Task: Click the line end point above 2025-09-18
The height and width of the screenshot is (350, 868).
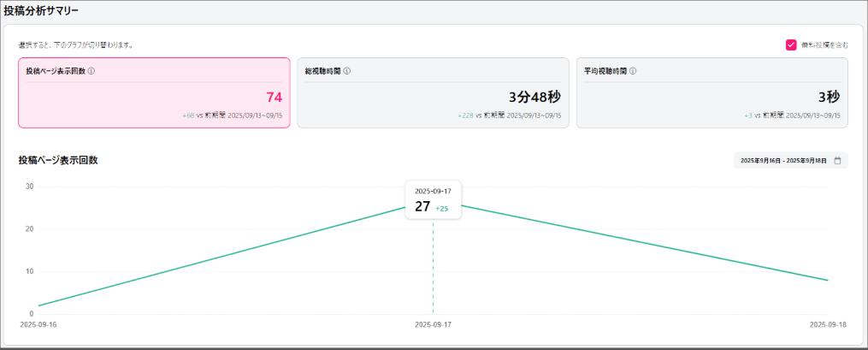Action: (827, 280)
